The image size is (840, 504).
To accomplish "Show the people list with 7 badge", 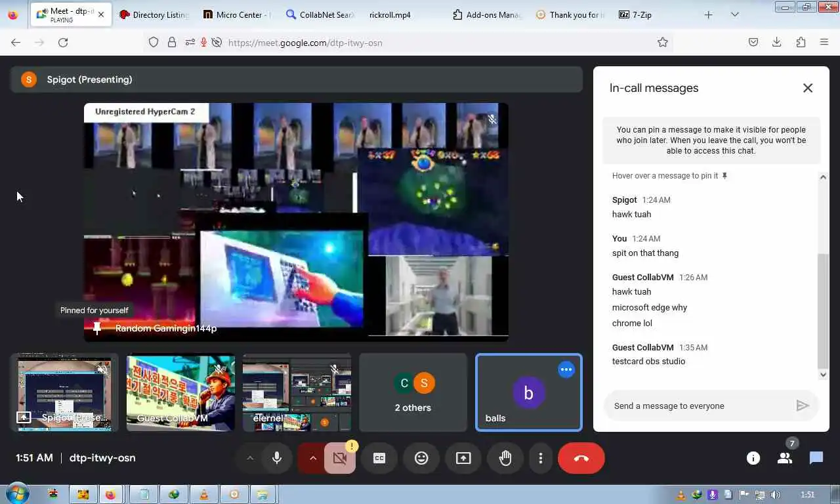I will [785, 458].
